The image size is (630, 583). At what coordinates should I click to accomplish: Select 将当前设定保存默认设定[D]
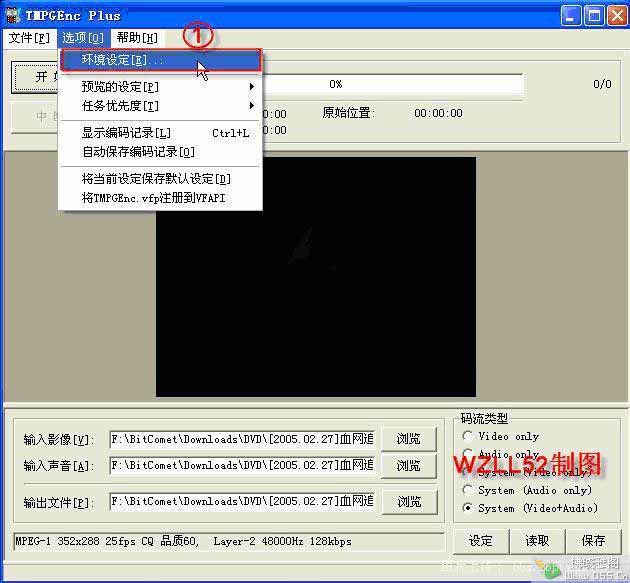pyautogui.click(x=161, y=178)
